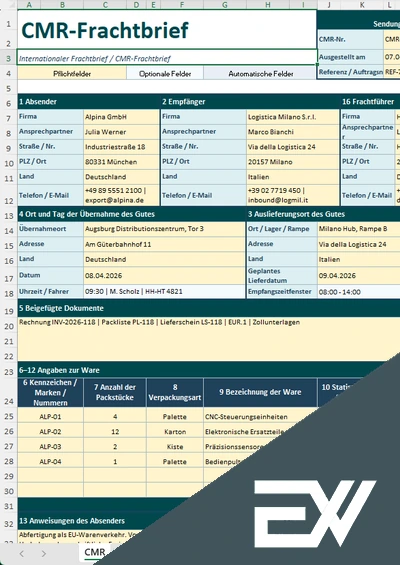Select recipient cell 'Logistica Milano S.r.l.'
Image resolution: width=400 pixels, height=565 pixels.
click(293, 117)
